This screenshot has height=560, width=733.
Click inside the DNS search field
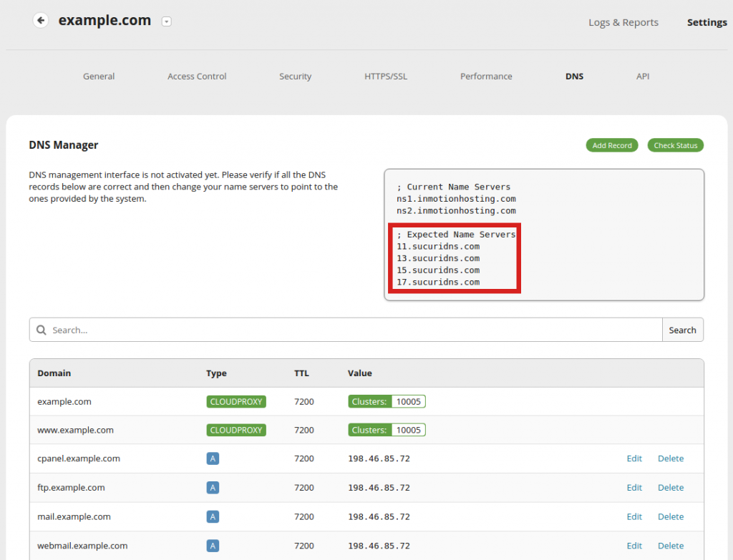coord(286,330)
